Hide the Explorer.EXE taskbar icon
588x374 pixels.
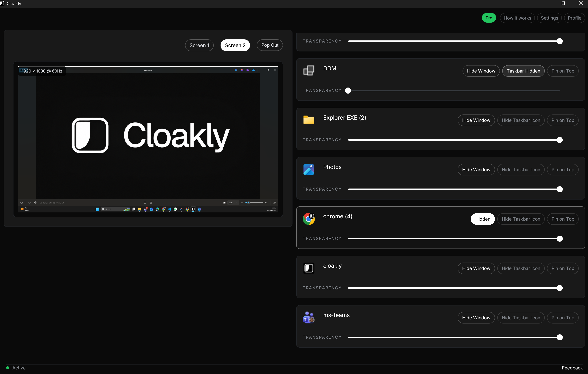click(x=521, y=120)
